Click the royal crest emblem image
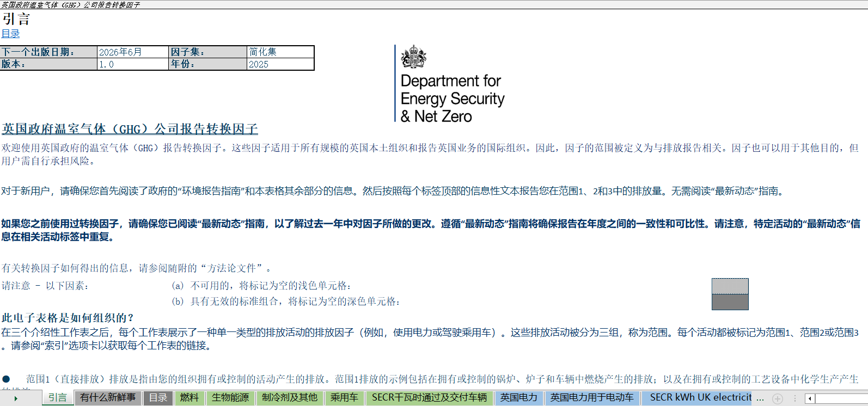Screen dimensions: 868x406 [413, 57]
